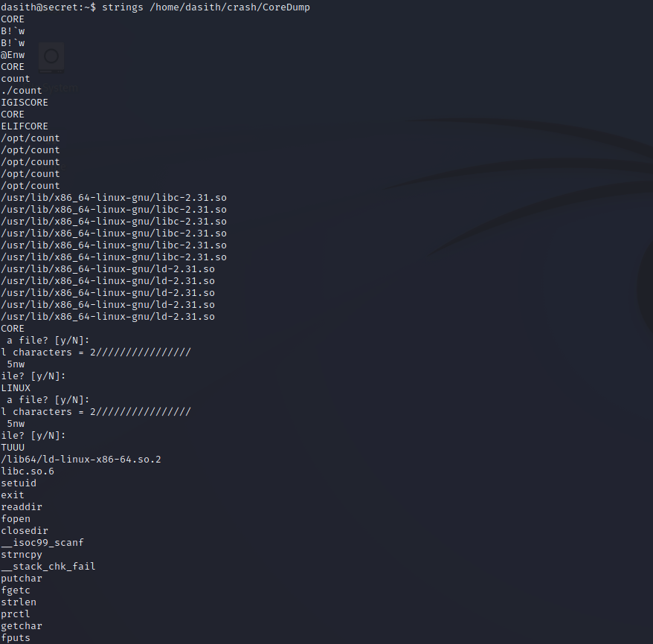Viewport: 653px width, 644px height.
Task: Click on the 'IGISCORE' line
Action: coord(25,102)
